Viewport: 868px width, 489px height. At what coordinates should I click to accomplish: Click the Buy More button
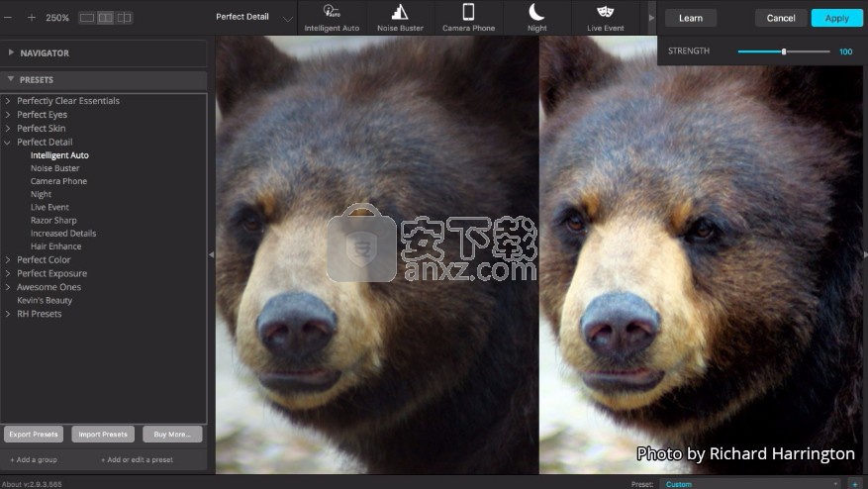172,435
